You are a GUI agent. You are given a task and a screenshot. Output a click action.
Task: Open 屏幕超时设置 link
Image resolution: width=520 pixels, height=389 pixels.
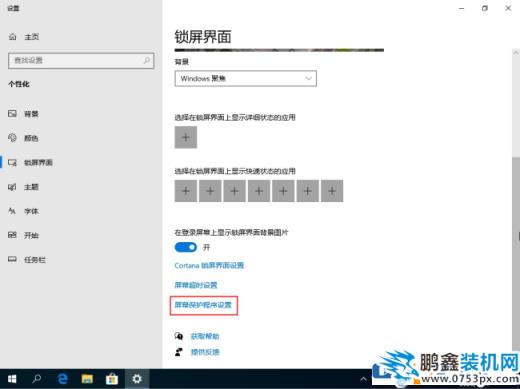(196, 285)
